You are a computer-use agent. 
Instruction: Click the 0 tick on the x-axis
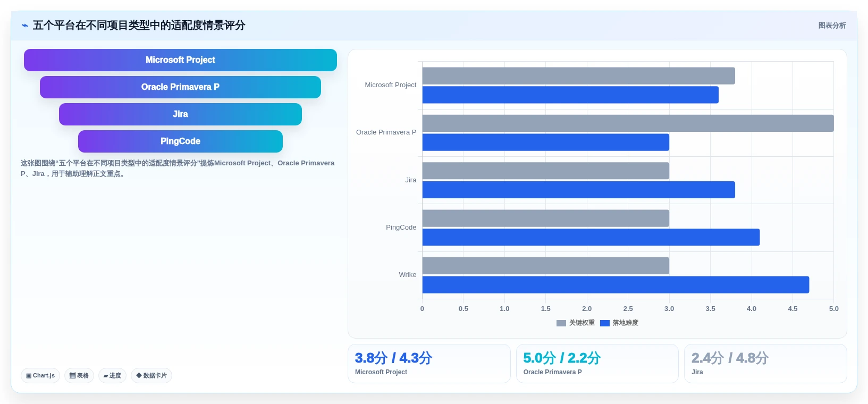click(423, 309)
